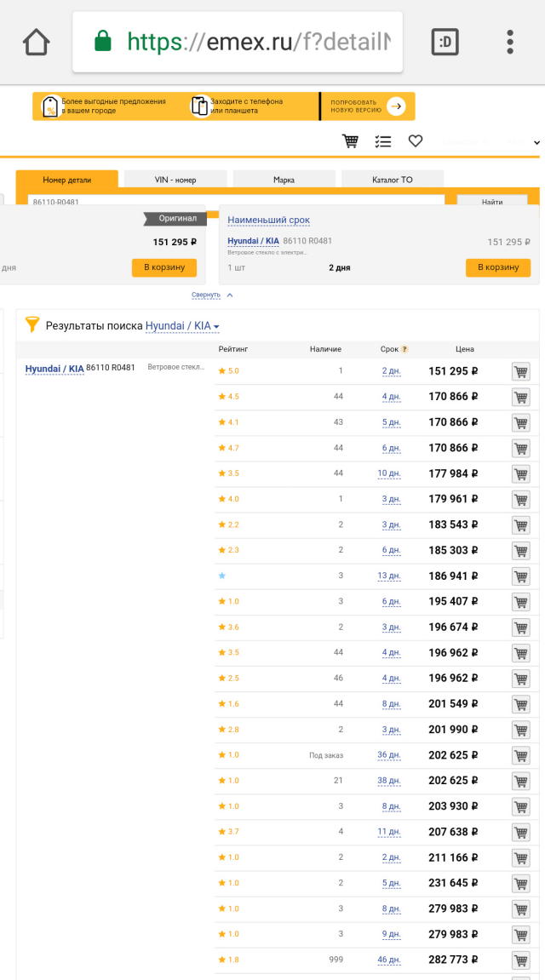Open the Наименьший срок link
Viewport: 545px width, 980px height.
(269, 220)
